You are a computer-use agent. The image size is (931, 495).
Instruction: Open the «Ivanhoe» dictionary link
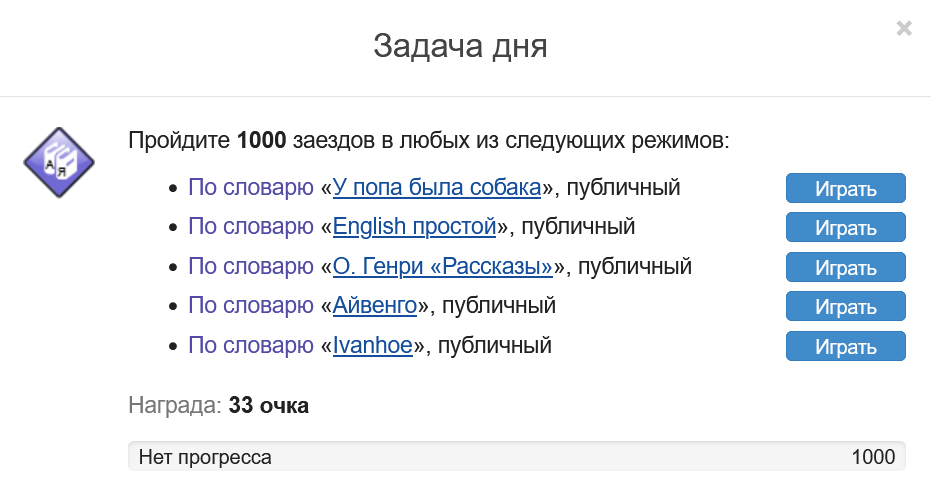[x=373, y=346]
